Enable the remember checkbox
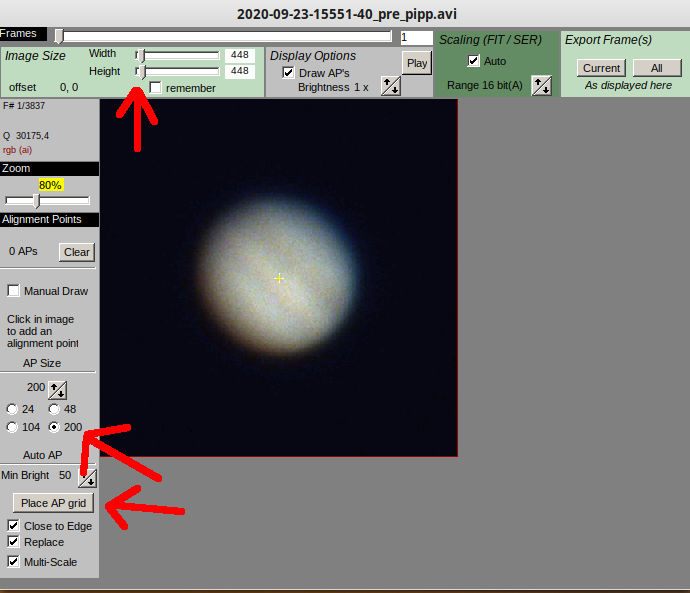Screen dimensions: 690x593 coord(156,88)
